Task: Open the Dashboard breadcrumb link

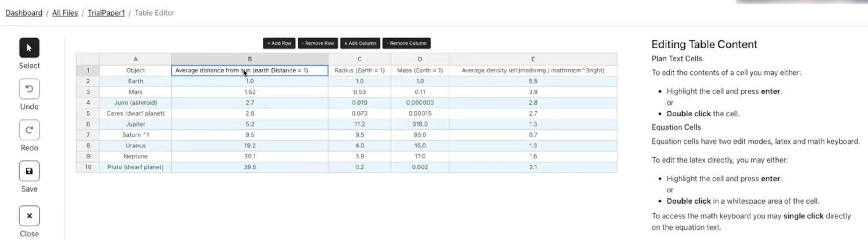Action: click(24, 13)
